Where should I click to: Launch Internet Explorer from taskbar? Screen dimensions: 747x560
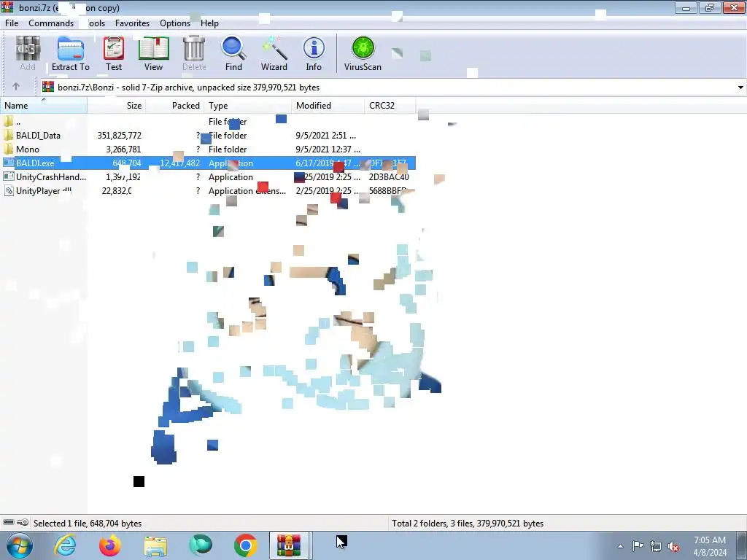tap(65, 545)
